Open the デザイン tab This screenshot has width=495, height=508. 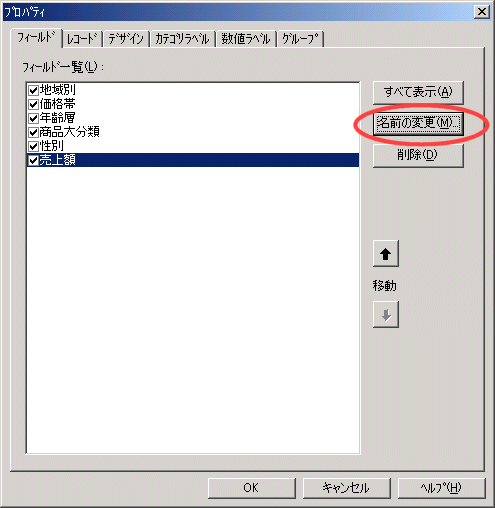point(126,39)
